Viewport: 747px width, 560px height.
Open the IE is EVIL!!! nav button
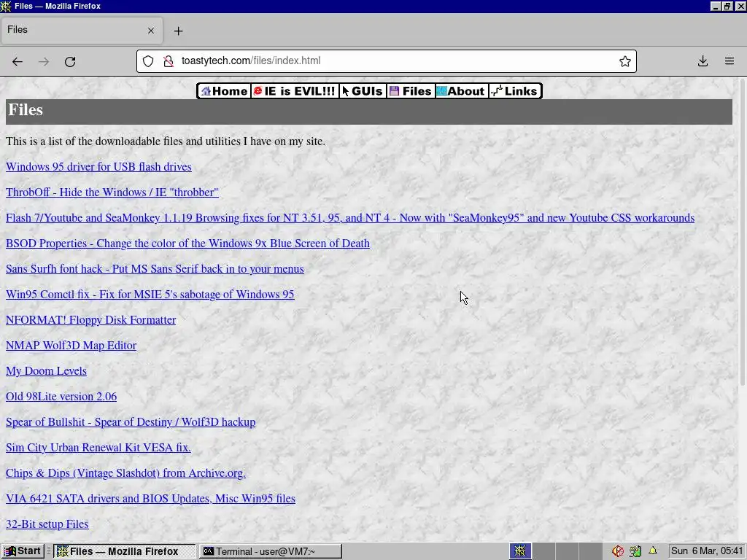(295, 91)
